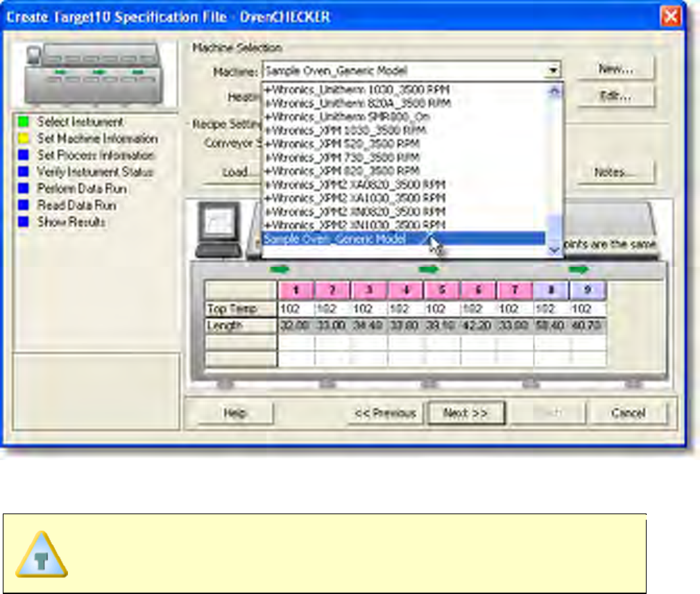700x594 pixels.
Task: Open the Machine combo box arrow
Action: pyautogui.click(x=553, y=71)
